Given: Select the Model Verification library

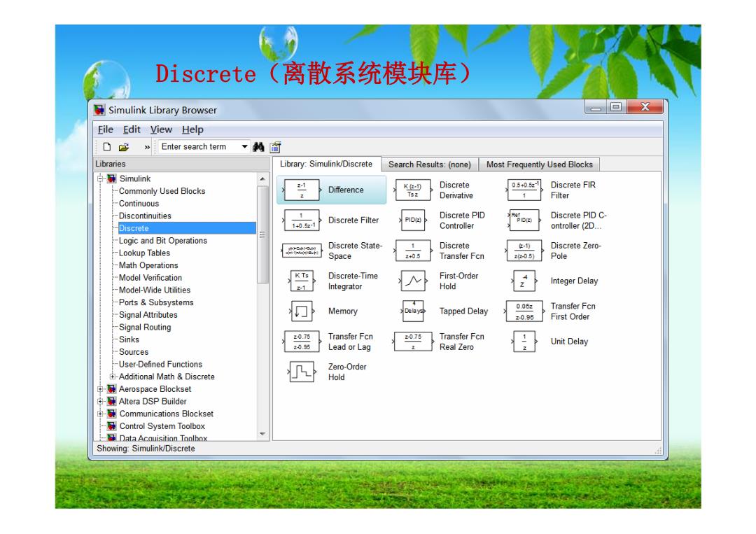Looking at the screenshot, I should tap(150, 278).
